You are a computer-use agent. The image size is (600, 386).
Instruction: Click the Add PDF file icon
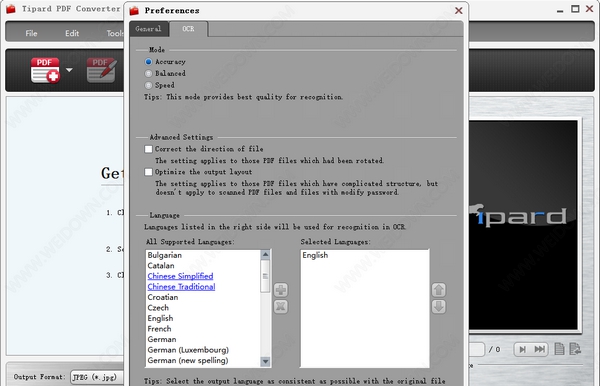(45, 70)
